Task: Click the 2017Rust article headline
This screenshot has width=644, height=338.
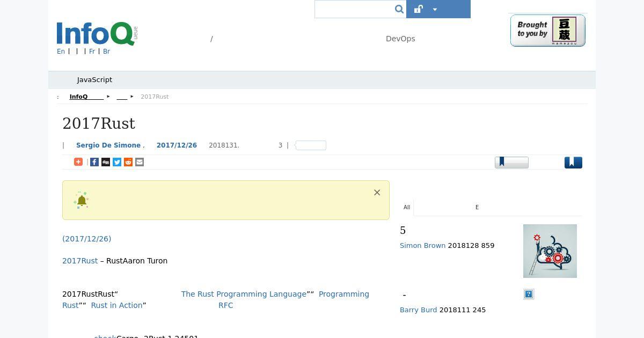Action: click(x=99, y=123)
